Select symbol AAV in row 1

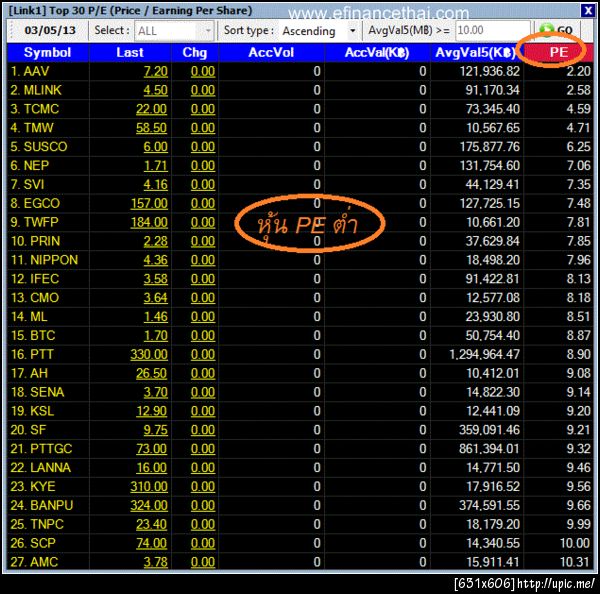[x=36, y=71]
